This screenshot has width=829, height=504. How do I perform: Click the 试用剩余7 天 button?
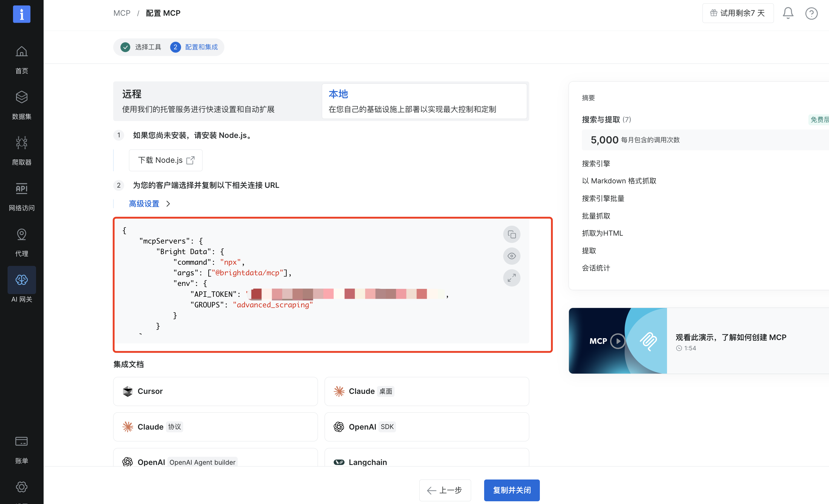[x=738, y=13]
